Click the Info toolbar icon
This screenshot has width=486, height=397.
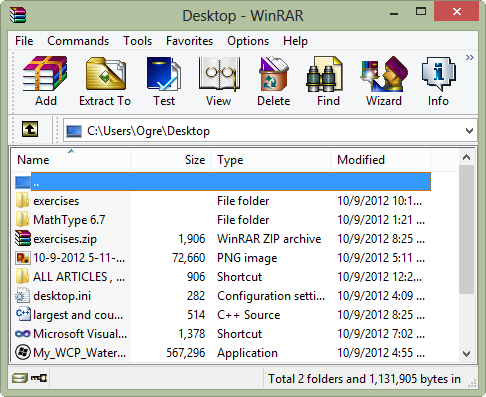(438, 74)
